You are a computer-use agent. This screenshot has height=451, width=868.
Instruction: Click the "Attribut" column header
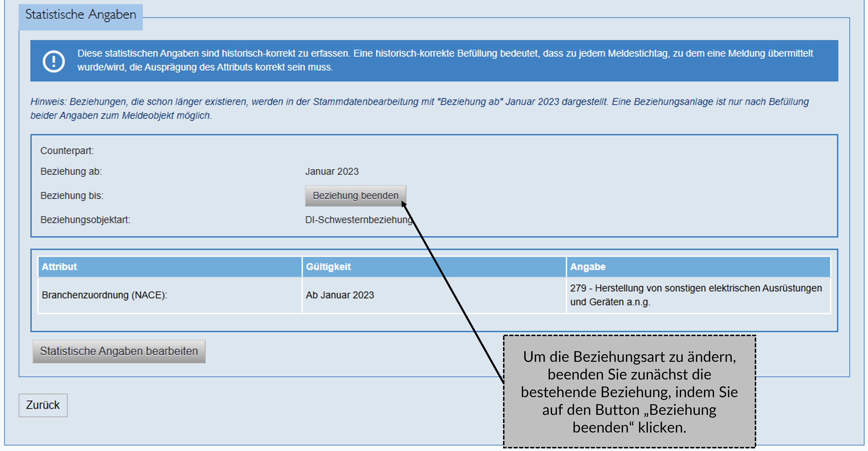pos(59,267)
